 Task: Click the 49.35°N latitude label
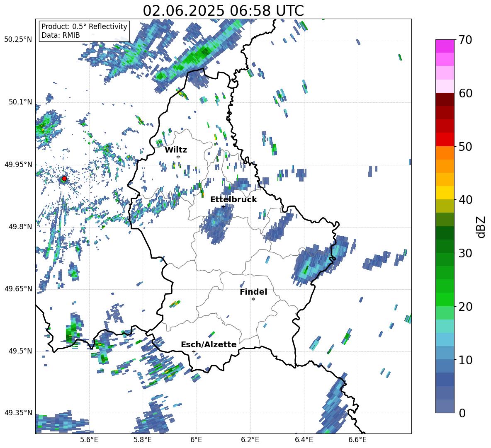[19, 413]
